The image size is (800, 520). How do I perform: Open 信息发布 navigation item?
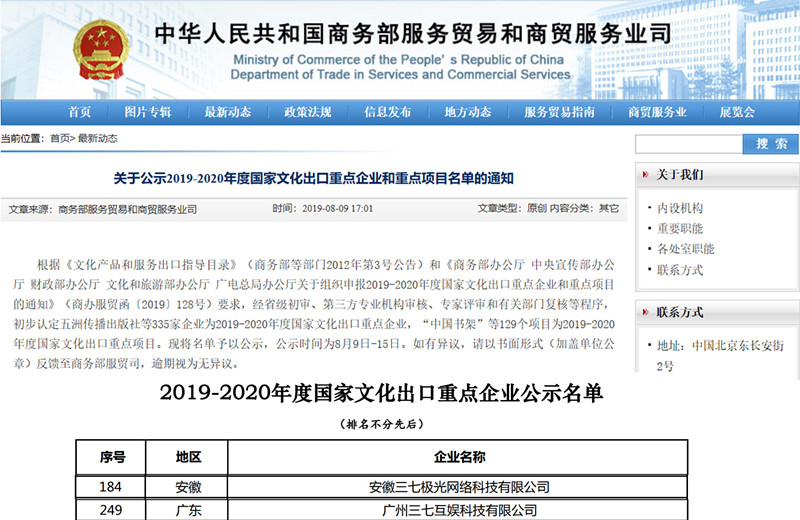[387, 112]
